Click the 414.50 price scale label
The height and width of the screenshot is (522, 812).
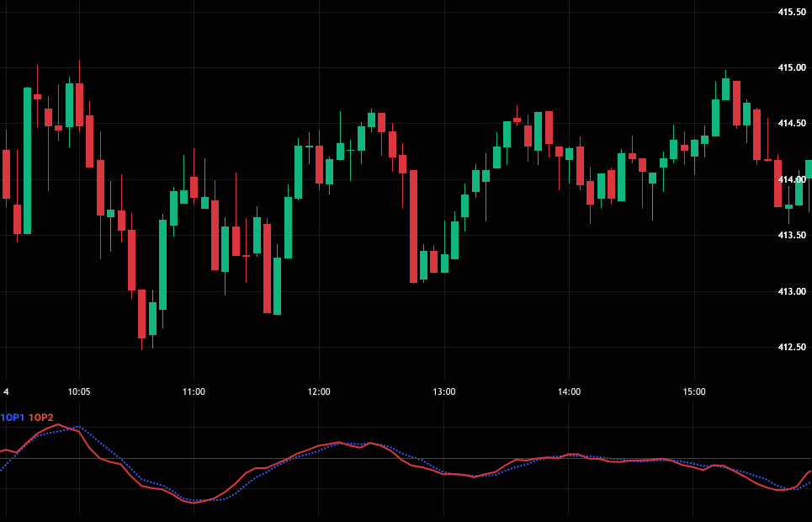click(792, 124)
